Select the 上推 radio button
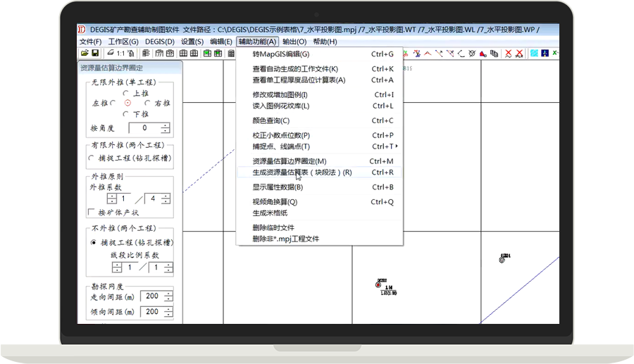Screen dimensions: 634x364 (x=126, y=93)
